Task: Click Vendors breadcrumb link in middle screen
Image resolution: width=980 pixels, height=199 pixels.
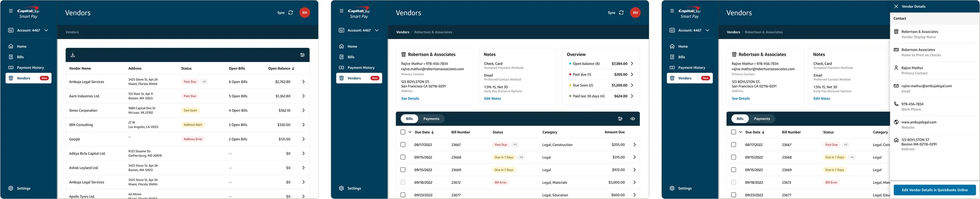Action: [403, 32]
